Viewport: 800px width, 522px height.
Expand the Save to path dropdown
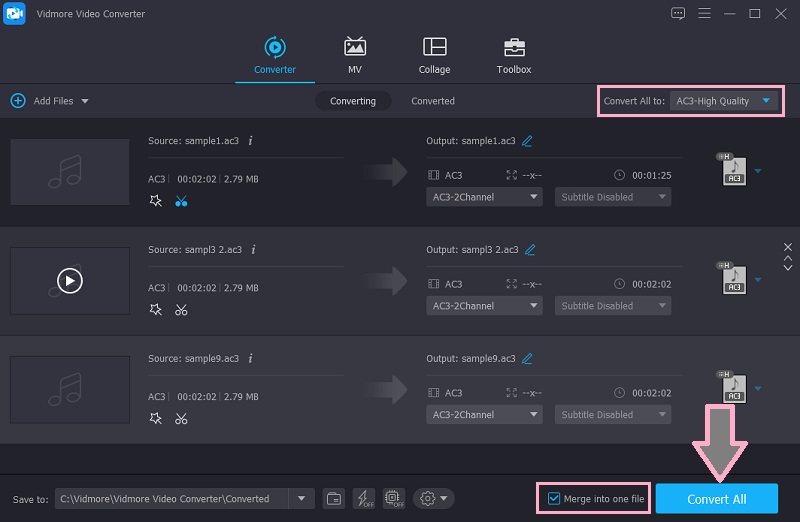pyautogui.click(x=301, y=498)
